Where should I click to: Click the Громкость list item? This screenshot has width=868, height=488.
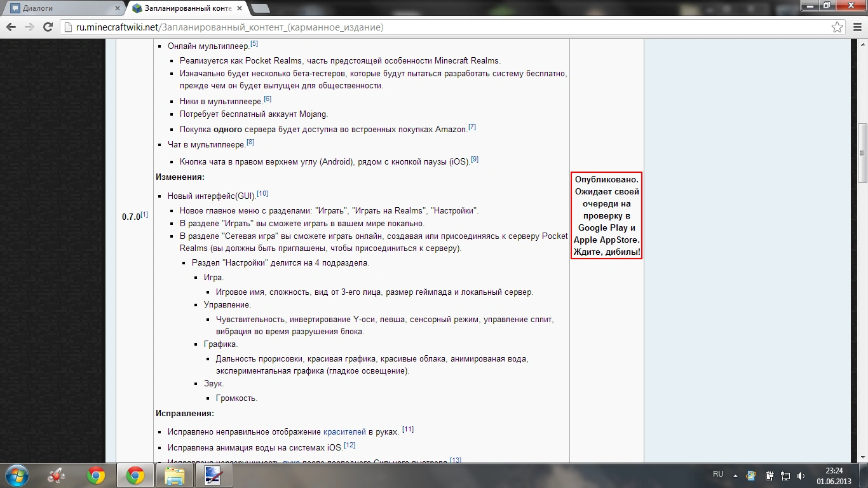[x=236, y=398]
